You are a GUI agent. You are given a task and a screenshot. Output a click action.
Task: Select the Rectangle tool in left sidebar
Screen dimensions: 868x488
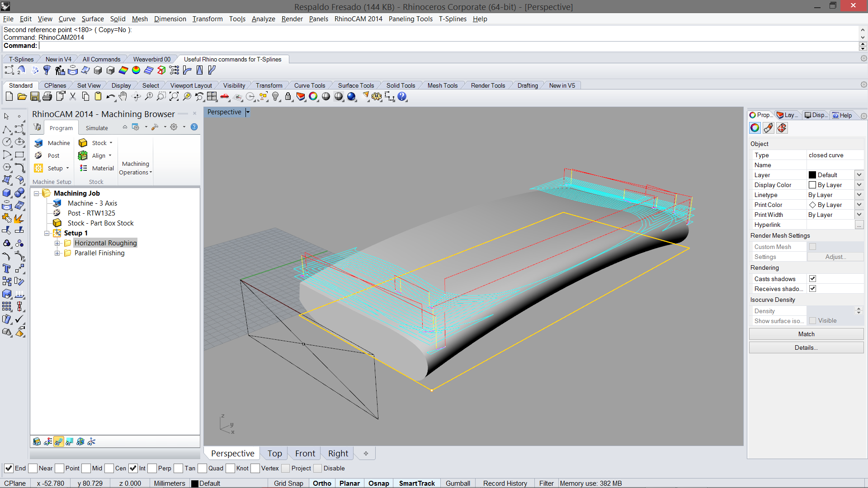(19, 155)
